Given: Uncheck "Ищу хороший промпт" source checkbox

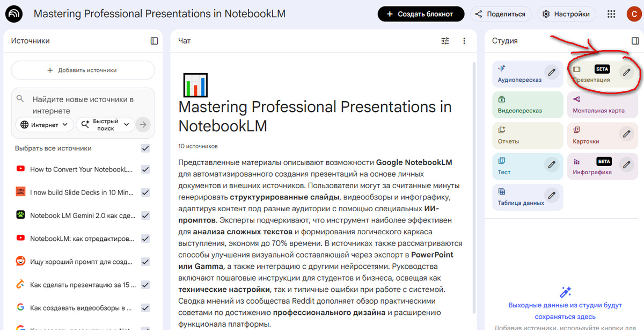Looking at the screenshot, I should (x=145, y=262).
